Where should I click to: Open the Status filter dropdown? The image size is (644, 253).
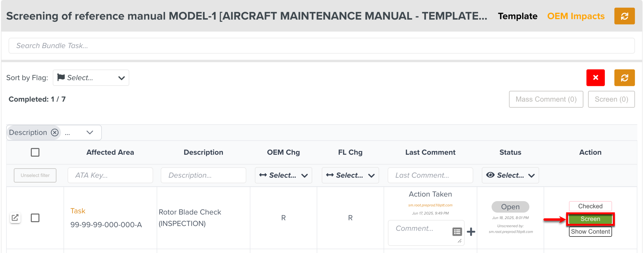(510, 175)
